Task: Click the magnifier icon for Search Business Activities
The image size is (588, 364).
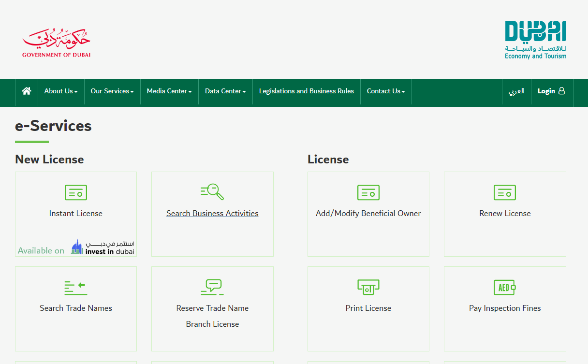Action: pyautogui.click(x=212, y=191)
